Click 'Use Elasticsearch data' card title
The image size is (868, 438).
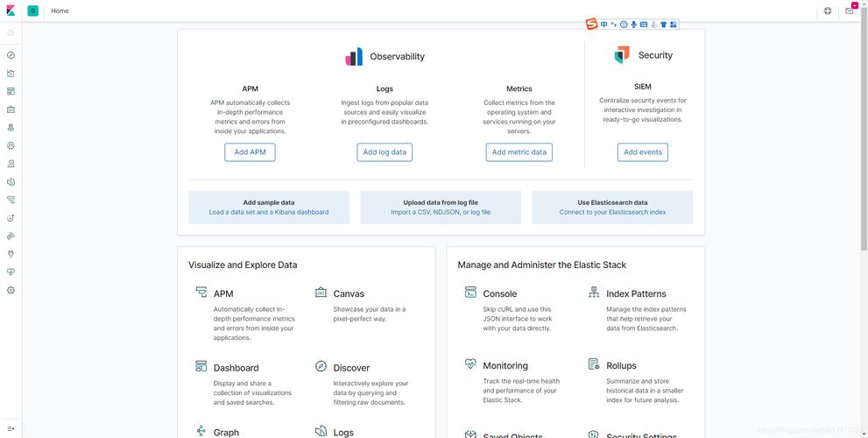[612, 202]
